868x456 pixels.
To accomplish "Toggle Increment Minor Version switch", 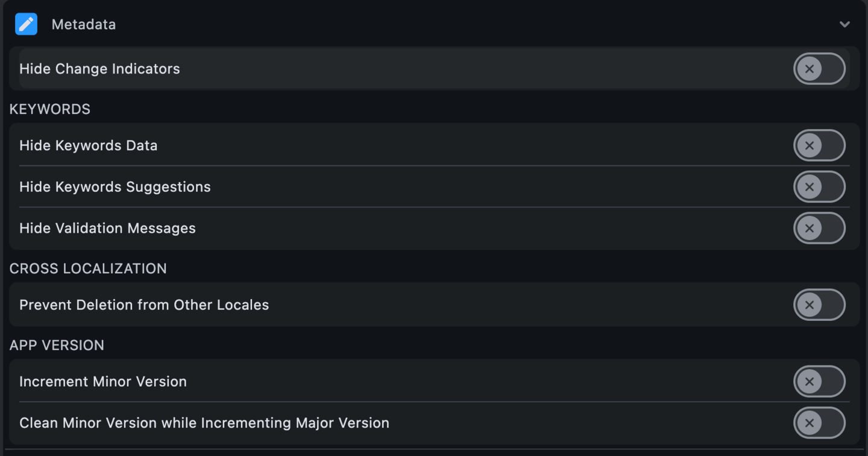I will 820,381.
